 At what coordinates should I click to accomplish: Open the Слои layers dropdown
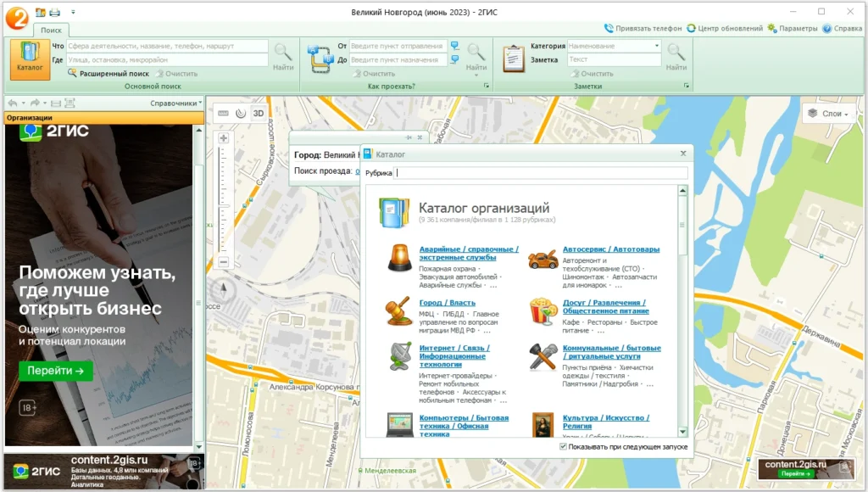tap(827, 114)
